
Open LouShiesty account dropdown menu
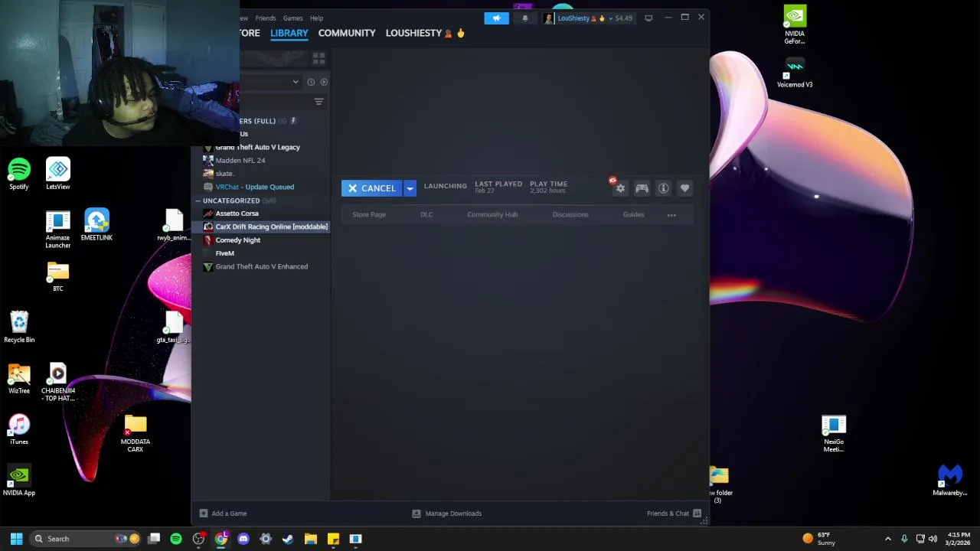point(588,18)
